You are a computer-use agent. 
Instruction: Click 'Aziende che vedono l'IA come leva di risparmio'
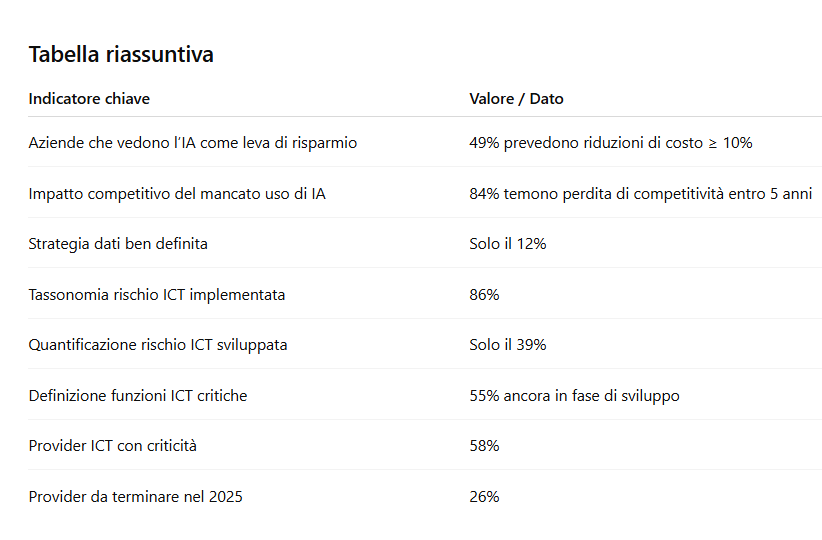193,143
